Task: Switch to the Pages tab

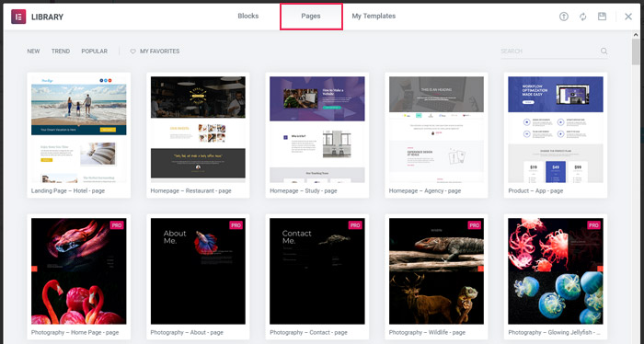Action: (311, 17)
